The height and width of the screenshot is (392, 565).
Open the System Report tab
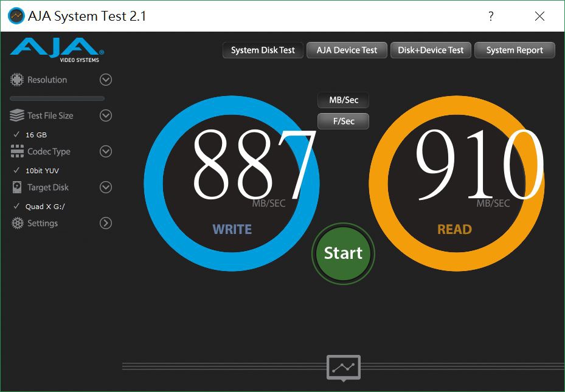[x=515, y=50]
